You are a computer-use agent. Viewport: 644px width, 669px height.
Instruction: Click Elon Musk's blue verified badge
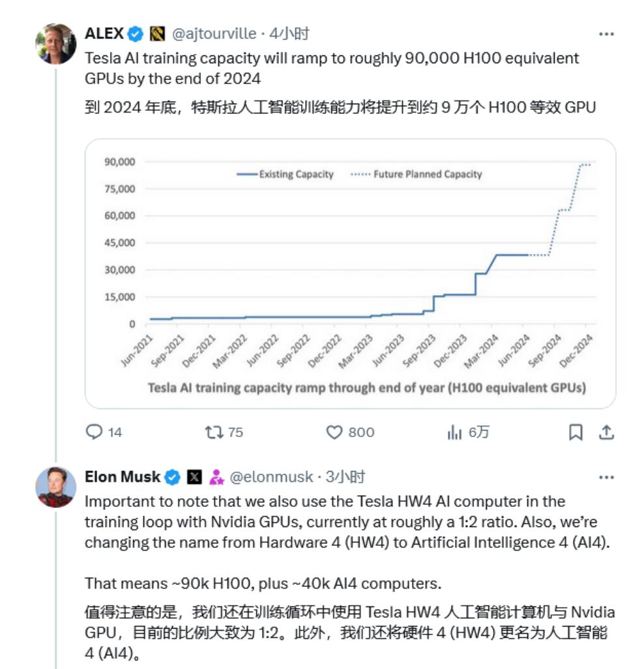173,477
